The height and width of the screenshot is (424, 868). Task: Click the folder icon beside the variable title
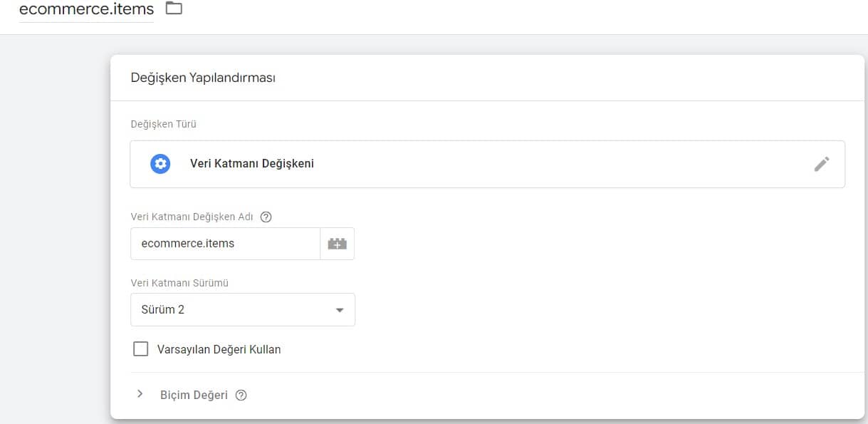click(x=174, y=9)
